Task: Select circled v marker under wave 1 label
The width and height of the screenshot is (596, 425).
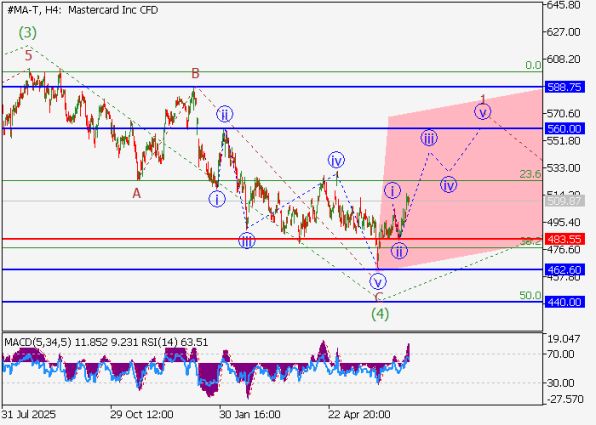Action: click(482, 112)
